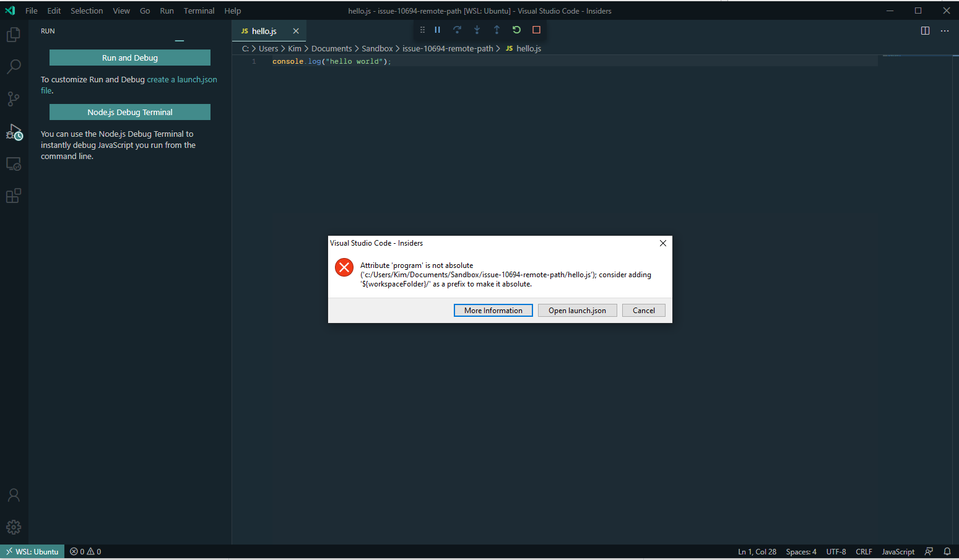The height and width of the screenshot is (560, 959).
Task: Open Manage via the gear icon
Action: [x=14, y=527]
